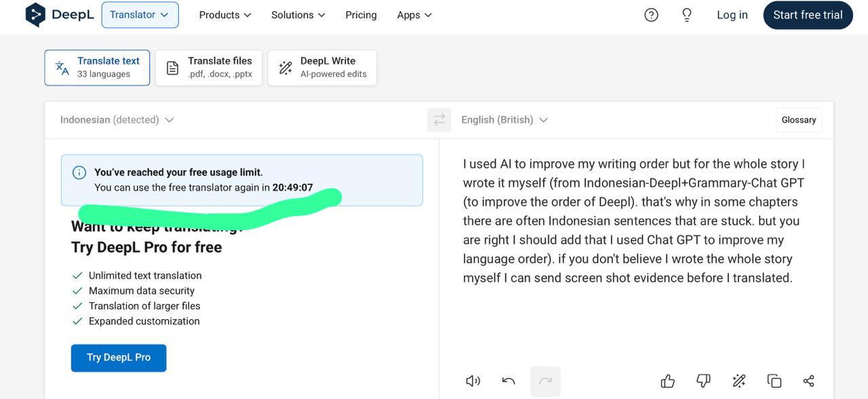Click the info icon in usage limit notice

click(x=79, y=172)
